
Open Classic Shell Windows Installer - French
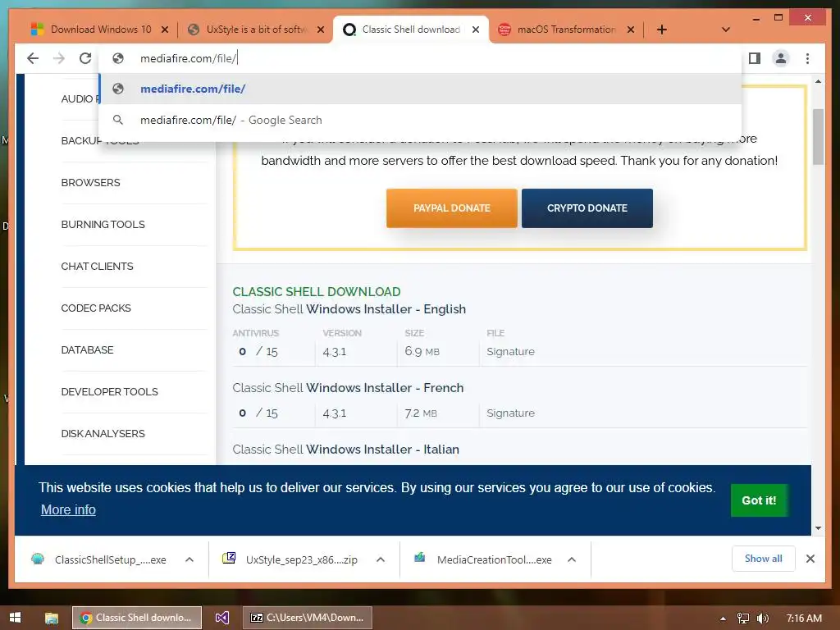[348, 388]
